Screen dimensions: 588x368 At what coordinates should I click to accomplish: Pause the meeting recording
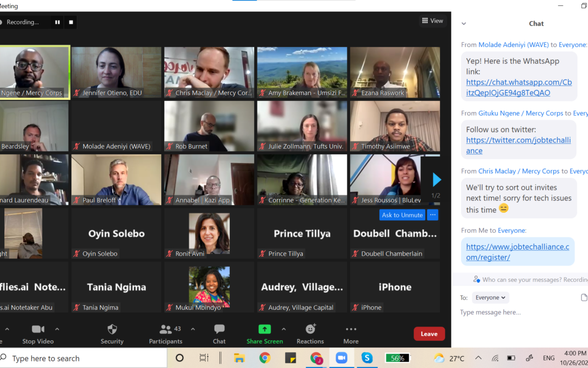(x=57, y=22)
